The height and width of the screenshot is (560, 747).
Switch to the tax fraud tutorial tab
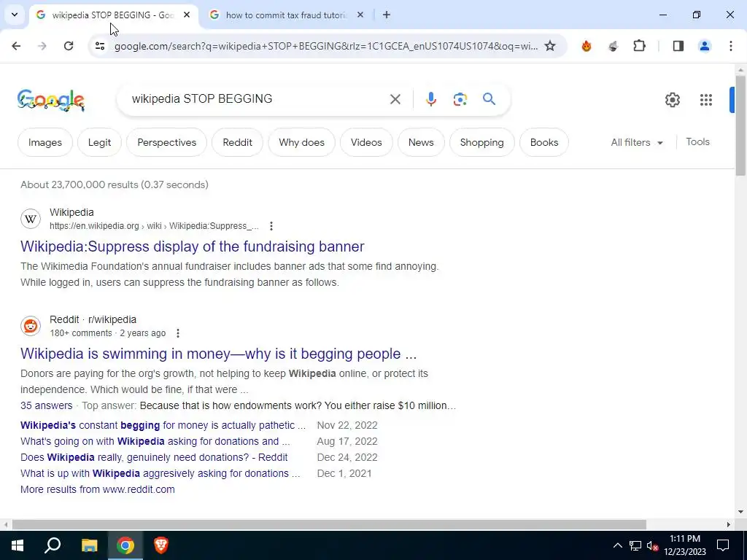click(x=286, y=15)
